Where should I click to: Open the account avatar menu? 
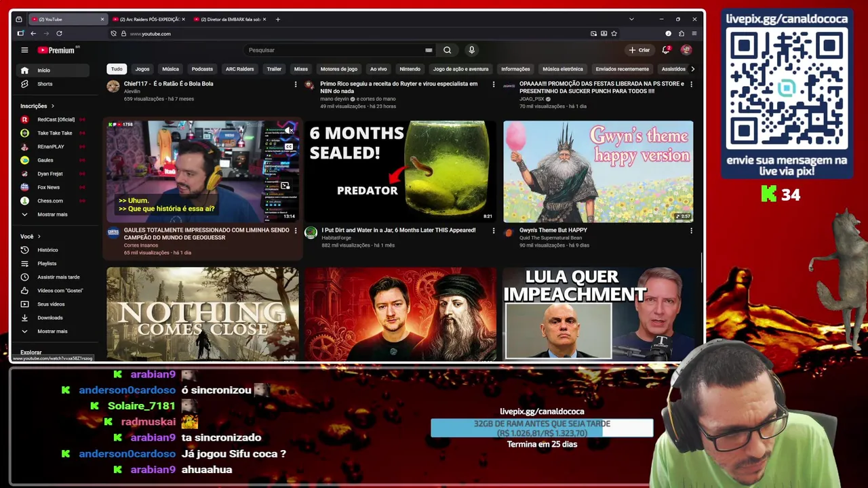(x=686, y=49)
